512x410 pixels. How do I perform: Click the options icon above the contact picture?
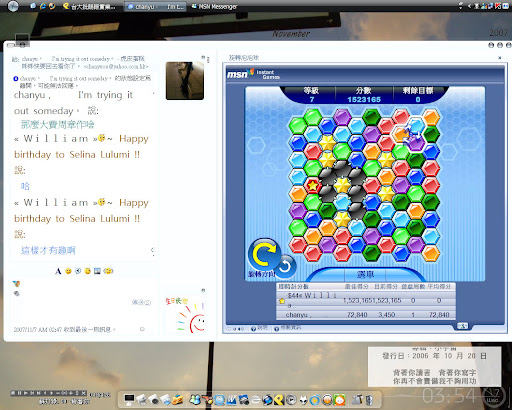point(204,57)
